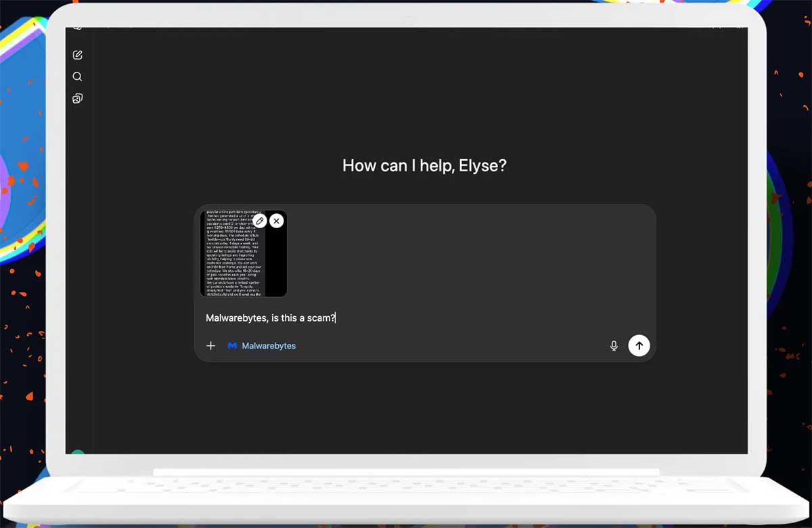
Task: Click inside the message input field
Action: tap(406, 317)
